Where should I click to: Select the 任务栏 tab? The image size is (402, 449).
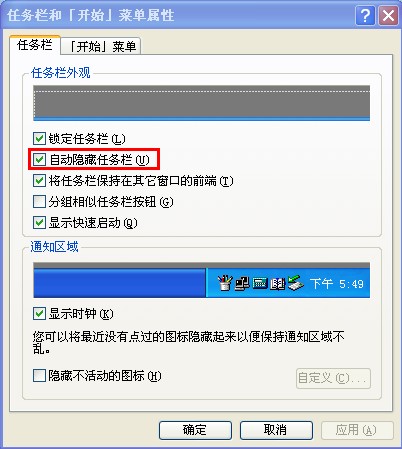[x=35, y=45]
